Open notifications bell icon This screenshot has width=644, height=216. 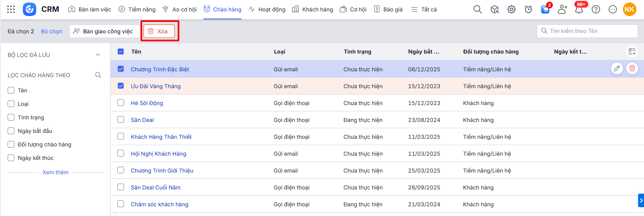[579, 10]
